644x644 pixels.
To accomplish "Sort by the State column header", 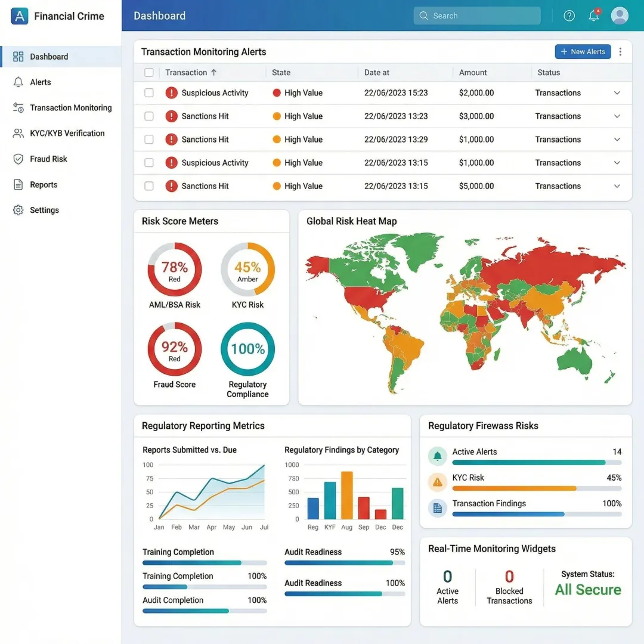I will [x=281, y=72].
